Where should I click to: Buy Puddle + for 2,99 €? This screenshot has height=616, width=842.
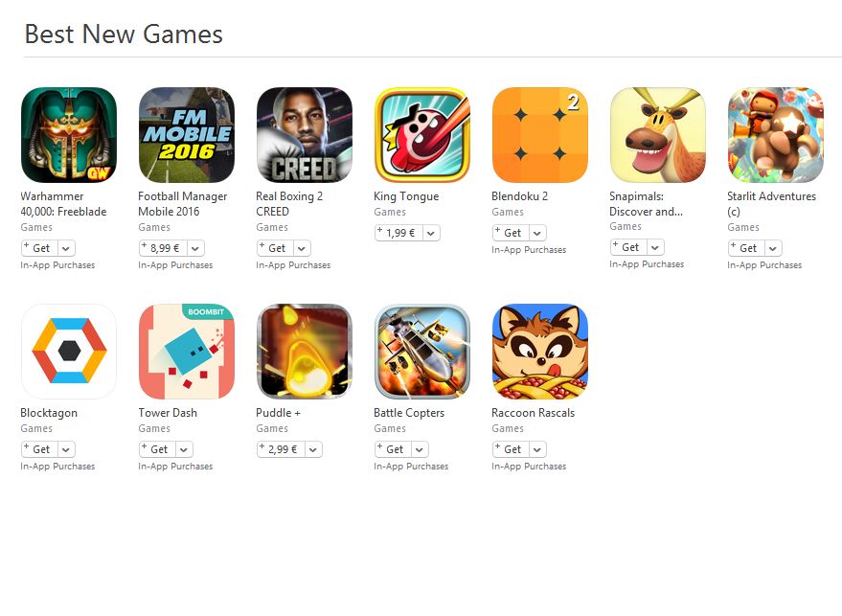tap(282, 449)
